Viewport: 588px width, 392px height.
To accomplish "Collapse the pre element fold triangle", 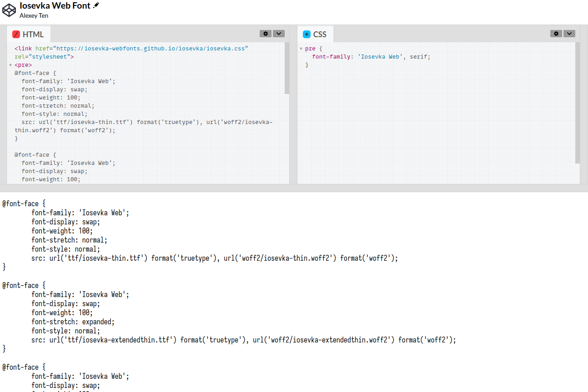I will pyautogui.click(x=10, y=65).
